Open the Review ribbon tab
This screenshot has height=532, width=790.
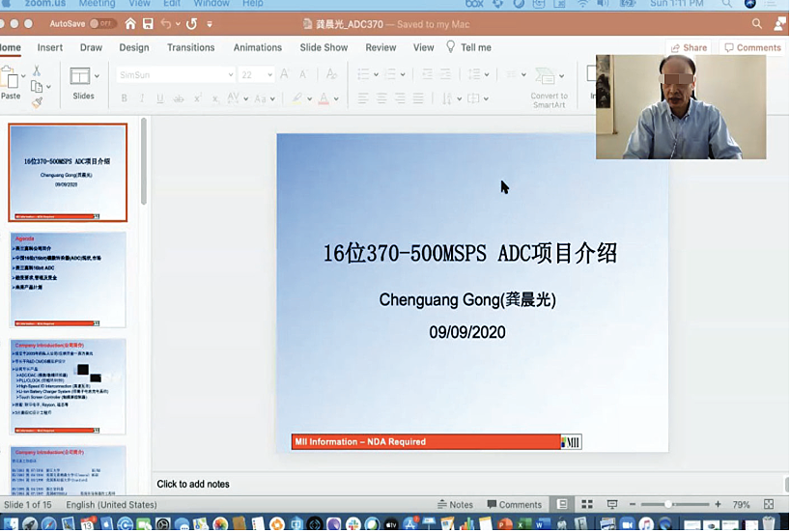click(381, 47)
